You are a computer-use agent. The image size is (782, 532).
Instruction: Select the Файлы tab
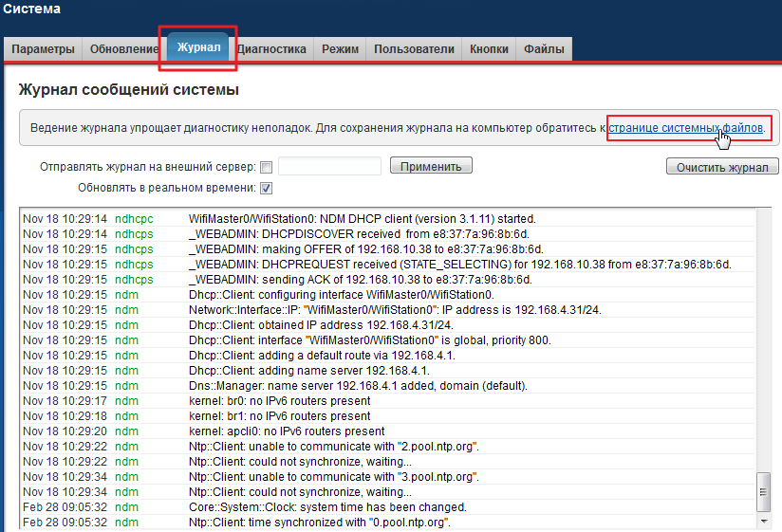click(544, 49)
